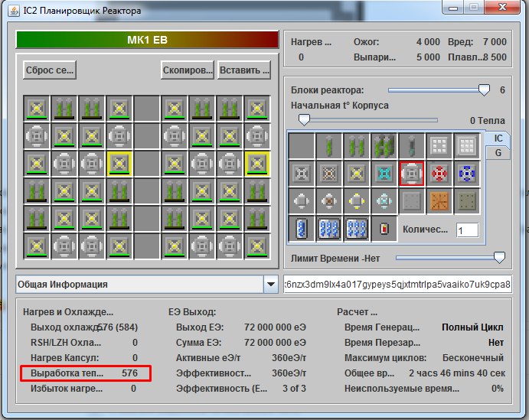Switch to the IC tab

pos(498,138)
